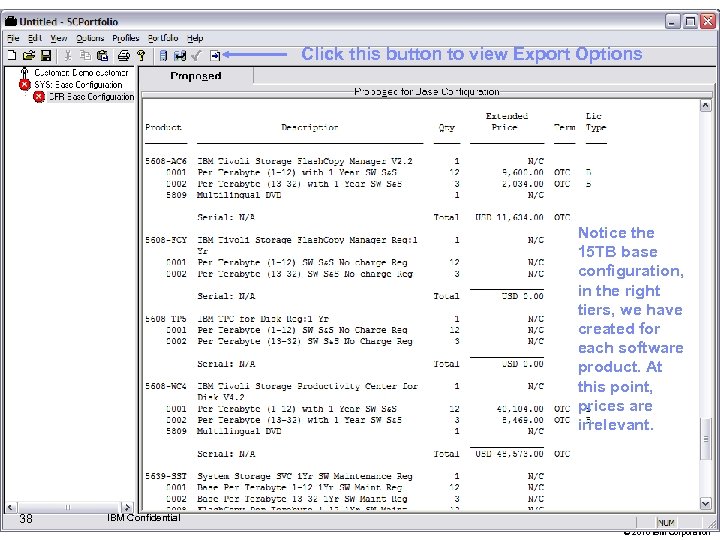Select the Proposed tab
The image size is (720, 540).
(196, 76)
